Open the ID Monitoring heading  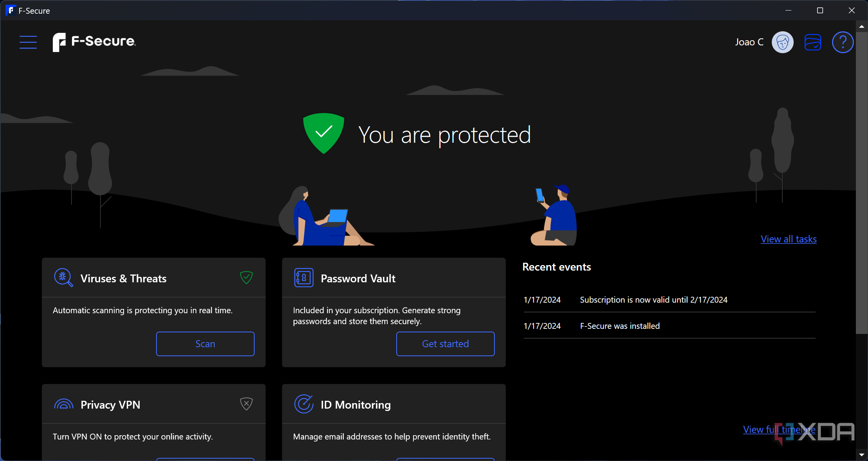click(356, 405)
